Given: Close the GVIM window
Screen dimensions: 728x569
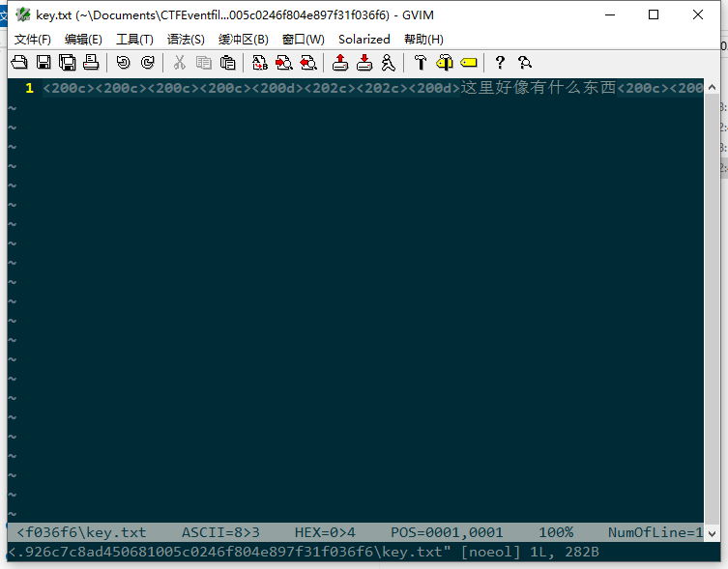Looking at the screenshot, I should [x=698, y=14].
